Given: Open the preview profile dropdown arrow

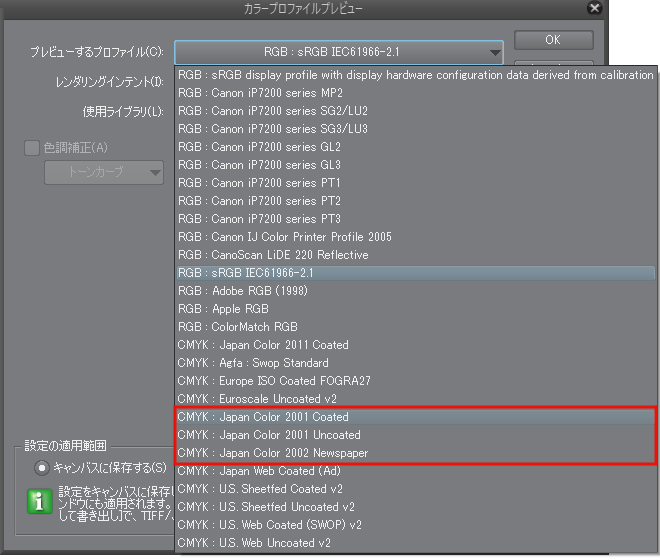Looking at the screenshot, I should 495,53.
